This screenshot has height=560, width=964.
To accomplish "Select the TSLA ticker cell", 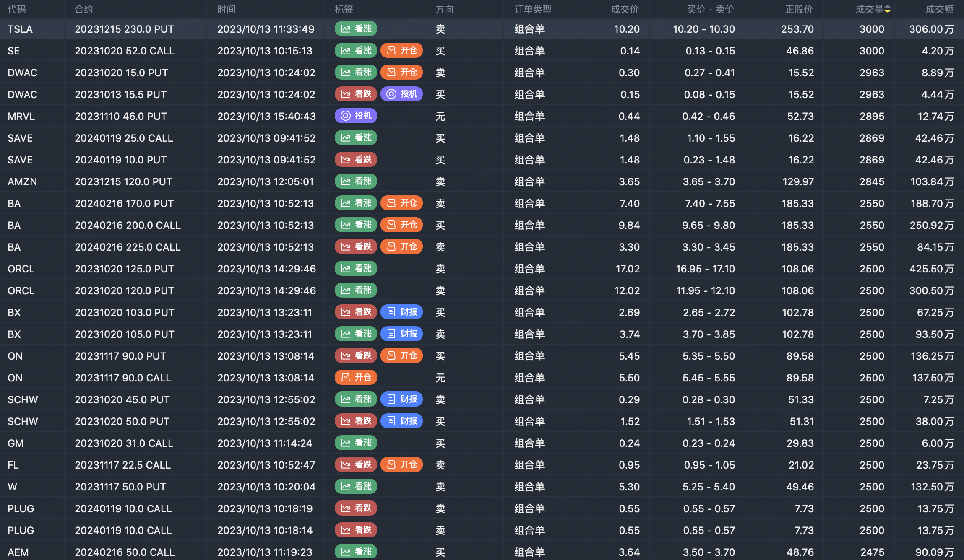I will (20, 29).
